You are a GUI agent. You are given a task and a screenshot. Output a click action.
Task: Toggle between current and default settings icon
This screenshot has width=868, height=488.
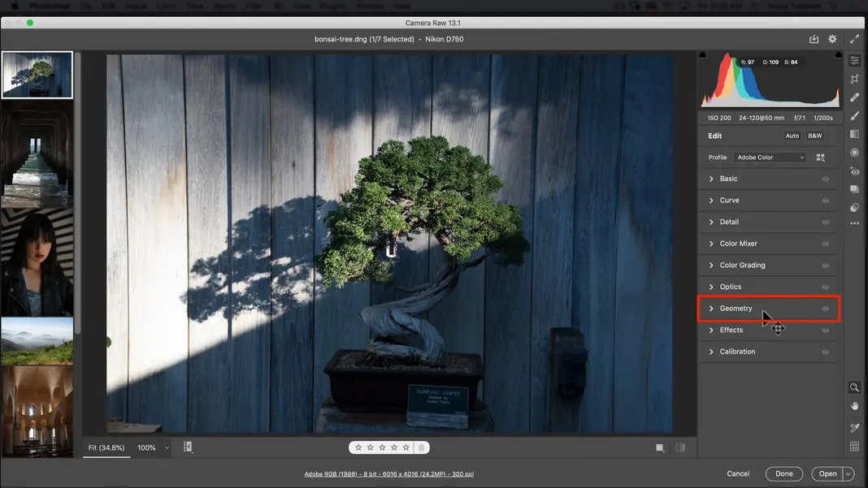point(680,447)
